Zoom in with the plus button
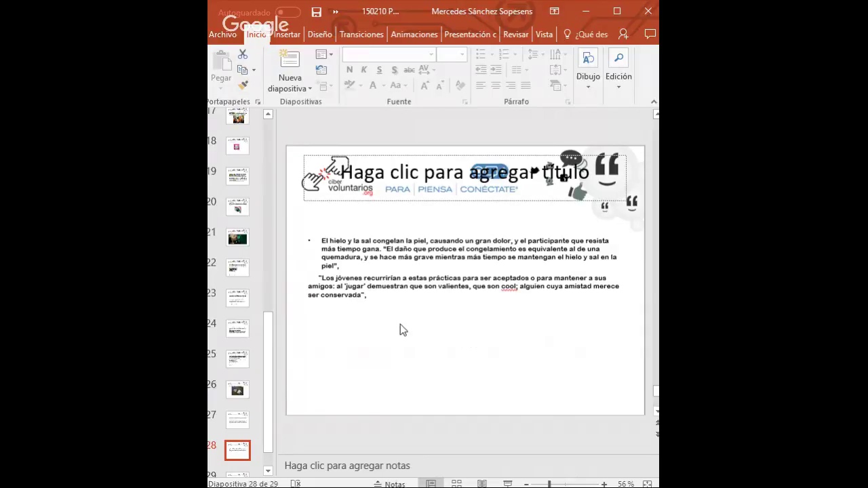868x488 pixels. (604, 484)
